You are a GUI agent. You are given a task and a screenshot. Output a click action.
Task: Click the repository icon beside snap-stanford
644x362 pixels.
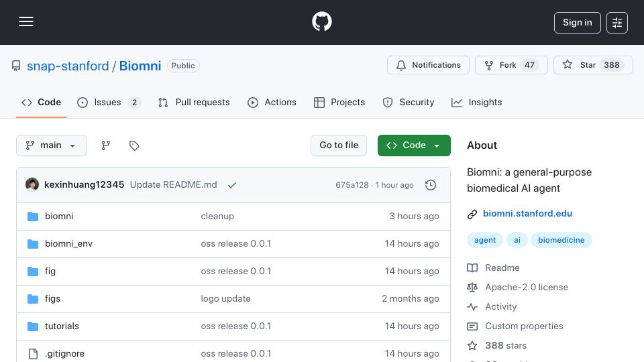coord(16,66)
